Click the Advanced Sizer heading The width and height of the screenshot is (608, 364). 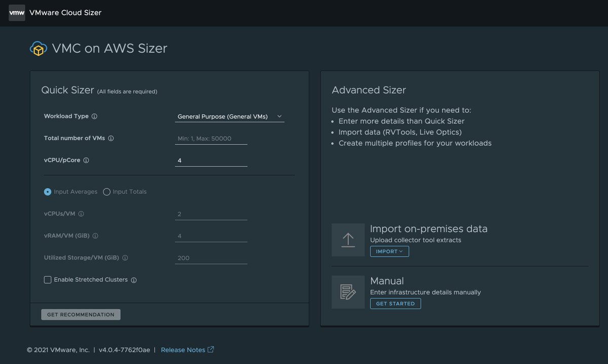(x=369, y=90)
